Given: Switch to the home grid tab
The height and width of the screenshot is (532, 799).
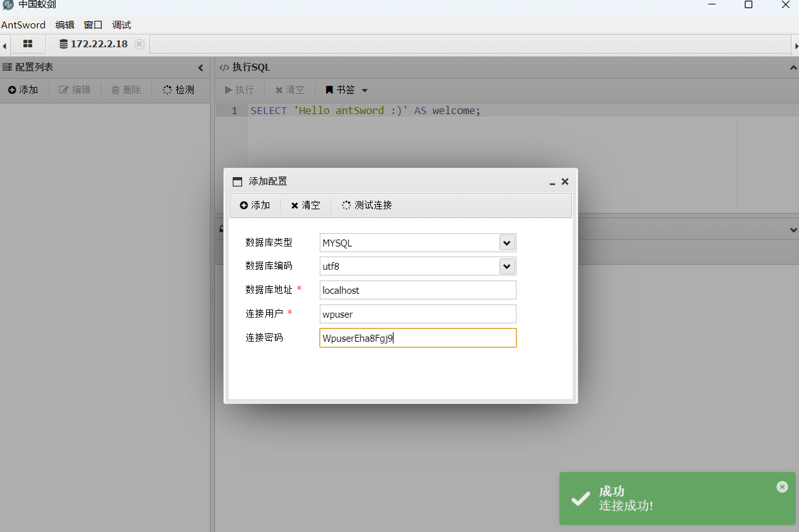Looking at the screenshot, I should pos(28,44).
